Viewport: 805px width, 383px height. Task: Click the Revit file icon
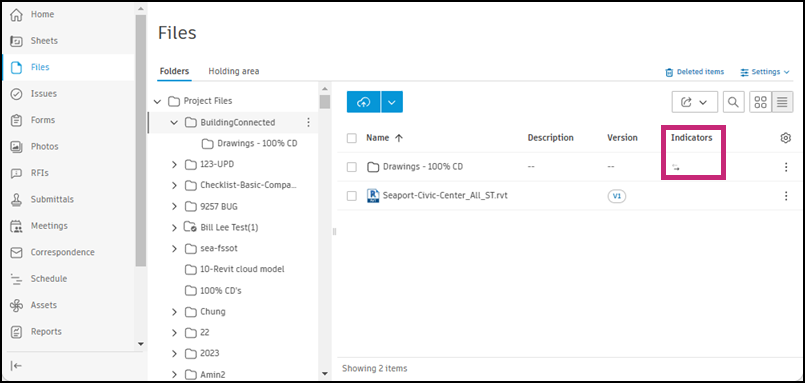373,196
